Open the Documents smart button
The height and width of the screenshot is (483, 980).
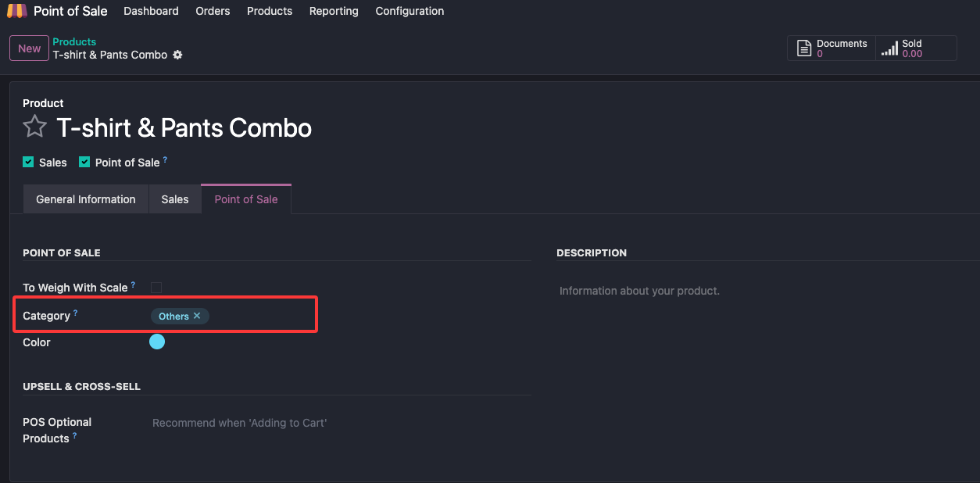pos(831,48)
